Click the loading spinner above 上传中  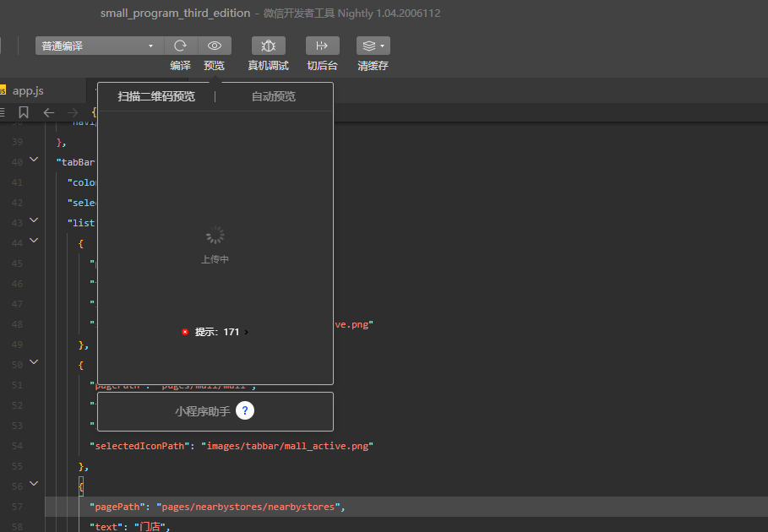pos(215,235)
